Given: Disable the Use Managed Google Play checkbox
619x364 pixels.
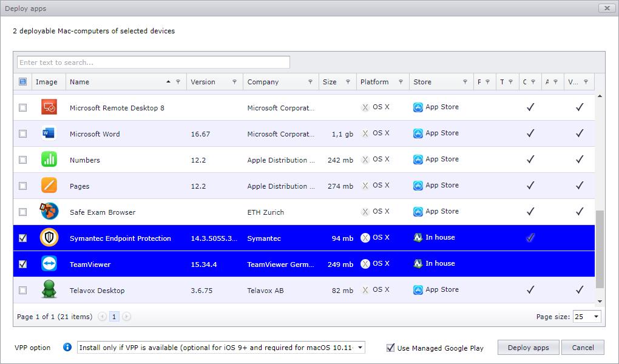Looking at the screenshot, I should 390,348.
